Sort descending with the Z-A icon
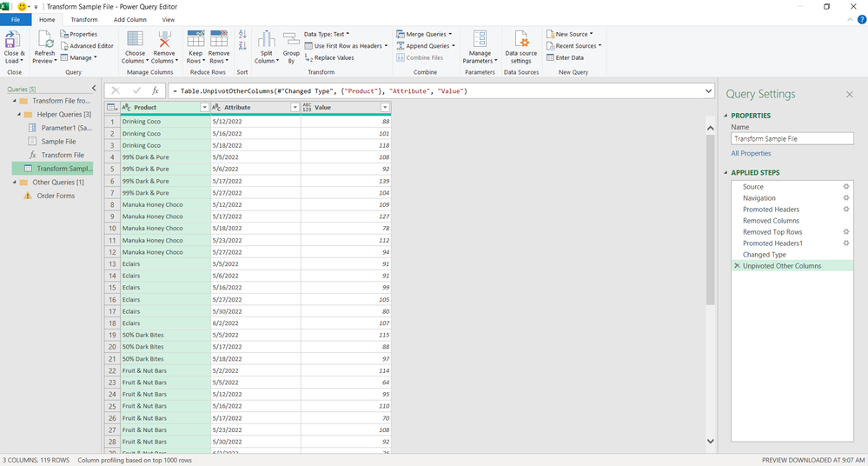This screenshot has height=466, width=868. pyautogui.click(x=242, y=46)
